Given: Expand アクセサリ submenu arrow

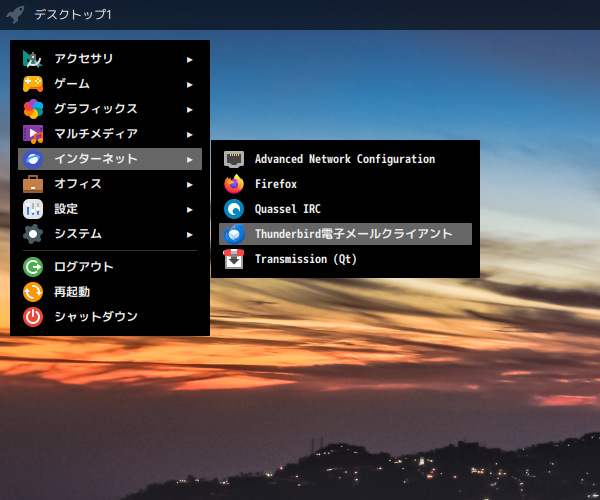Looking at the screenshot, I should pos(189,60).
